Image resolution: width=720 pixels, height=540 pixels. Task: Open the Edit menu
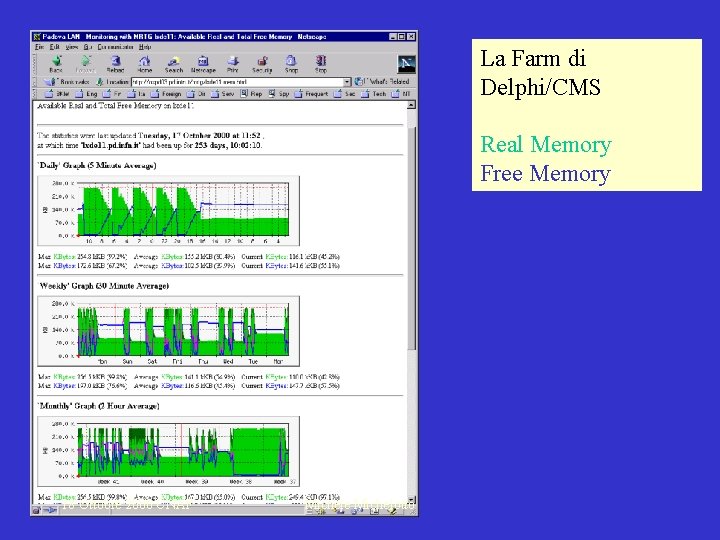(x=55, y=47)
